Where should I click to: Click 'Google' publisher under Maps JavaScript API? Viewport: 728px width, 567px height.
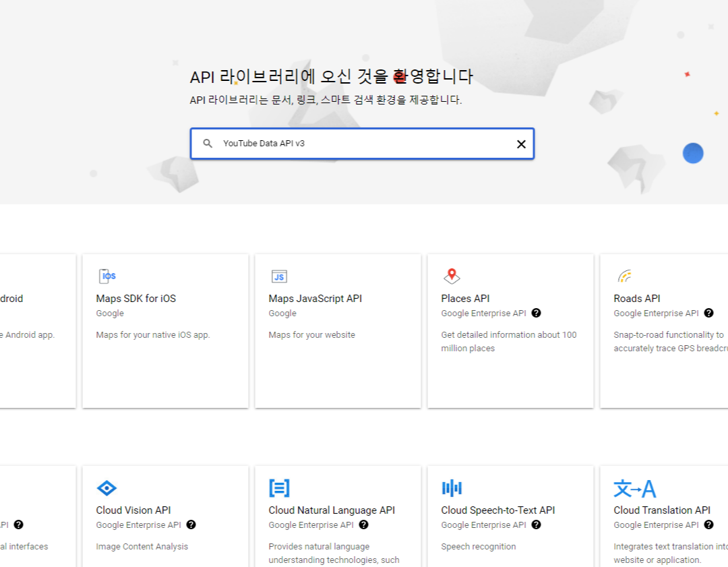pyautogui.click(x=282, y=313)
